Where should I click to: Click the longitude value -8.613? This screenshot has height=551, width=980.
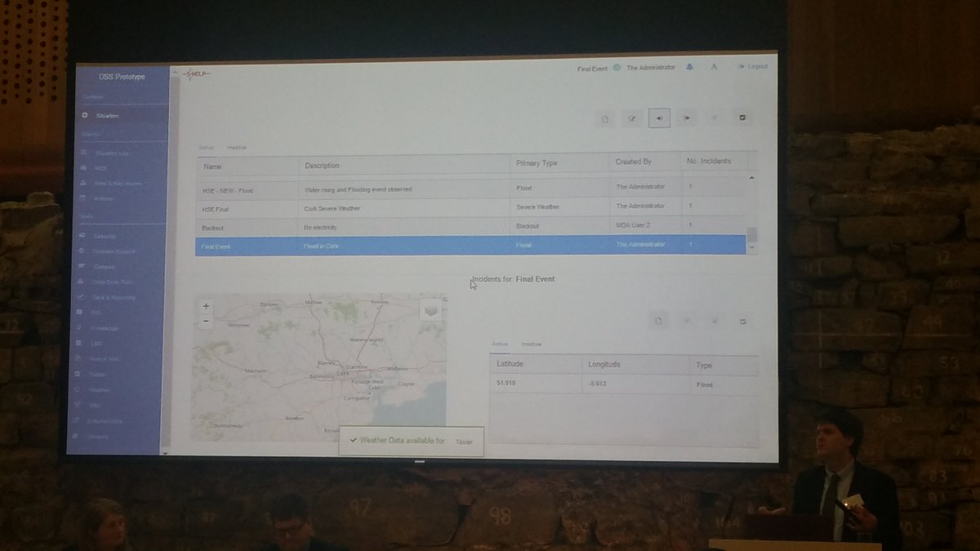(598, 384)
